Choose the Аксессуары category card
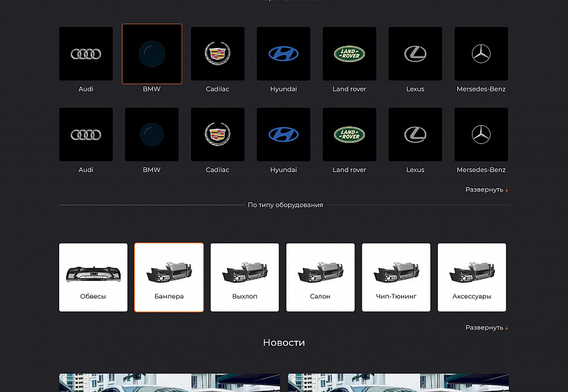 [x=472, y=277]
